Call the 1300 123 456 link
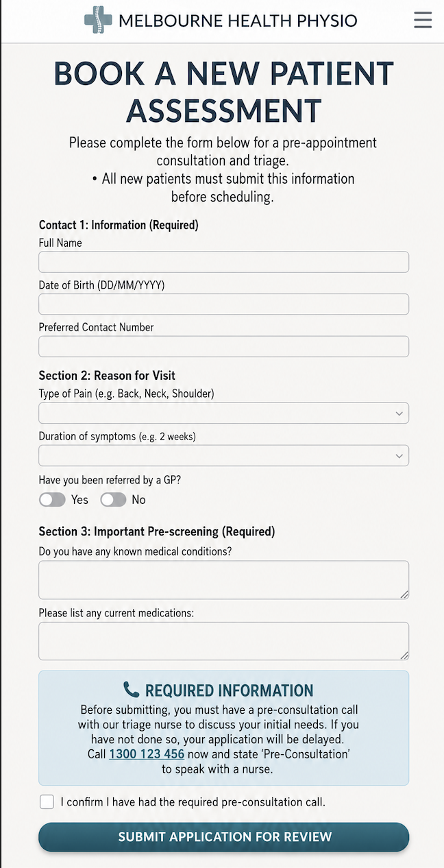 (147, 754)
